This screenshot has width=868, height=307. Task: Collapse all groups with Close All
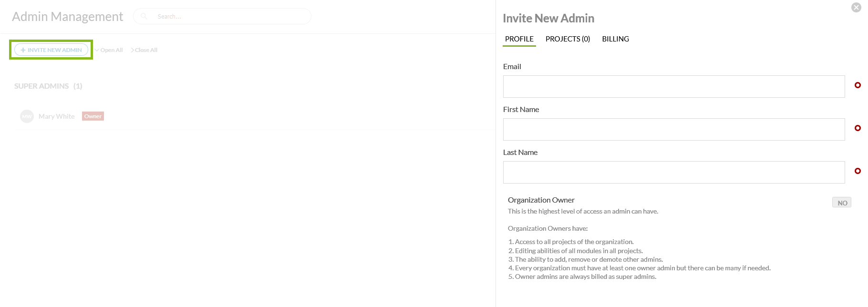[x=144, y=50]
